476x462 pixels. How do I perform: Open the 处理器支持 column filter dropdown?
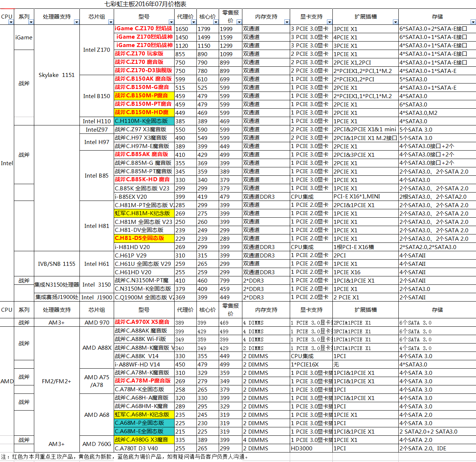(x=77, y=22)
